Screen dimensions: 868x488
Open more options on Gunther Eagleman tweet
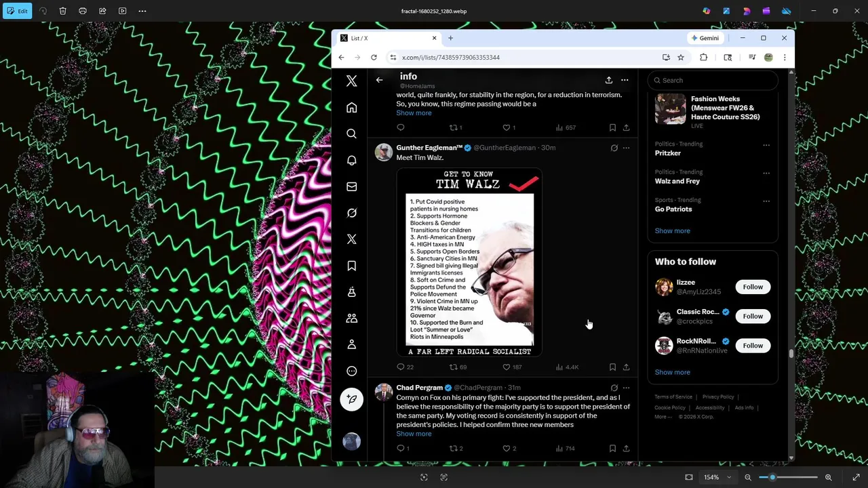(x=626, y=148)
